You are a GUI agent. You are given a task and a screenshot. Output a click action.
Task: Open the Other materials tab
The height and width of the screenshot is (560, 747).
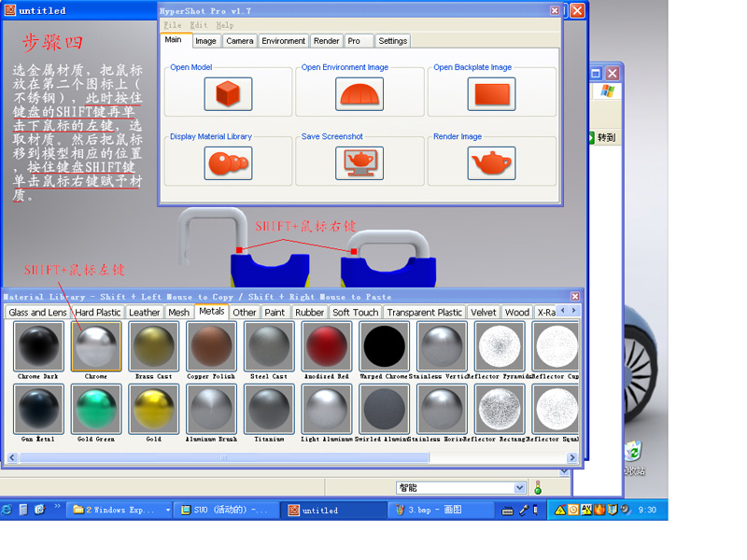click(245, 313)
